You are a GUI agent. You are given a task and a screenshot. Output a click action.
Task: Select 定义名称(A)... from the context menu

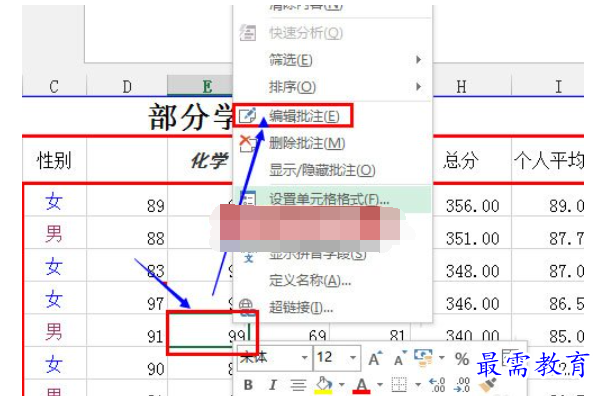pyautogui.click(x=332, y=281)
